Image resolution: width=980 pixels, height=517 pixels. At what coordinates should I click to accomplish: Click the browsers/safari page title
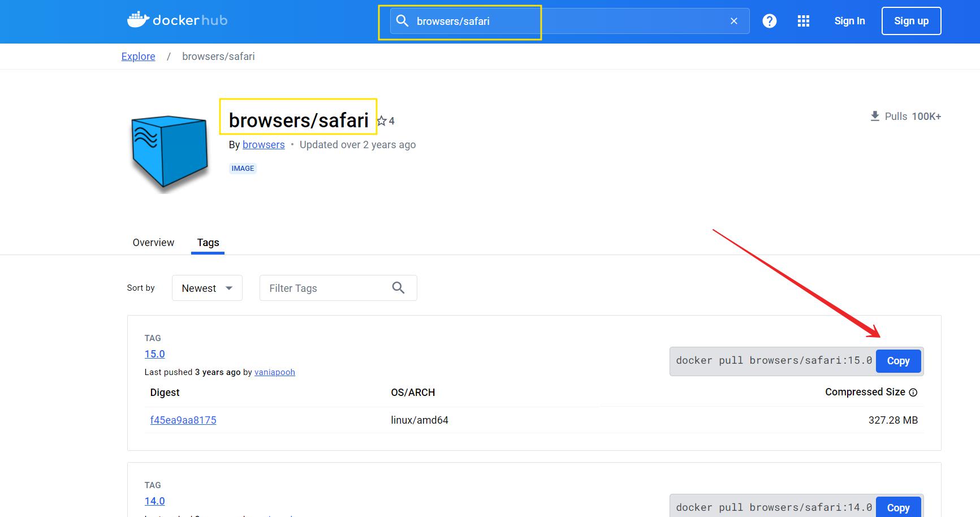pos(299,120)
